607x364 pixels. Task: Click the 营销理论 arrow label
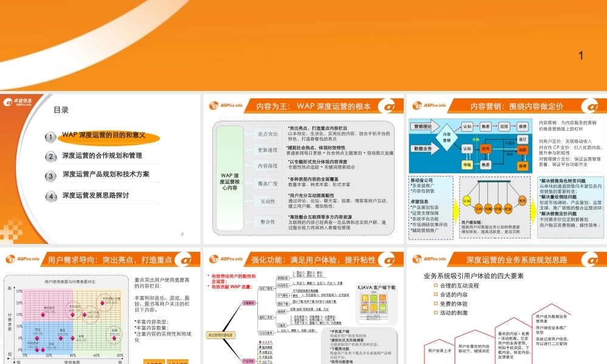425,127
